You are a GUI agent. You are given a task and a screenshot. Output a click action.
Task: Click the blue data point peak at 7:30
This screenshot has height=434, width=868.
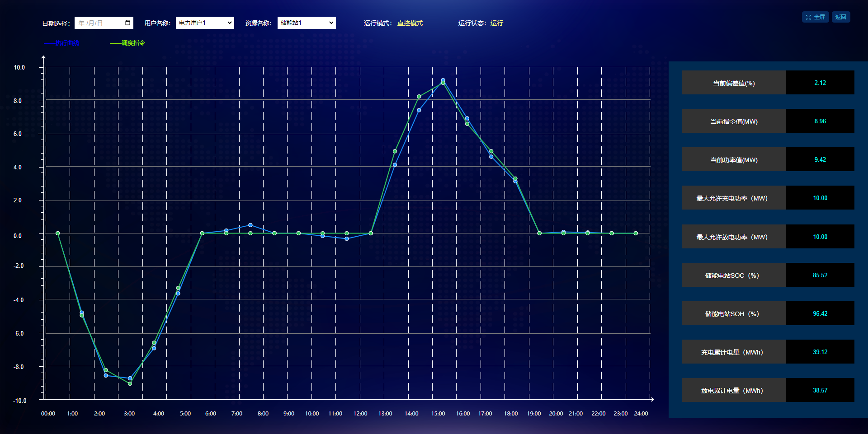pos(250,225)
